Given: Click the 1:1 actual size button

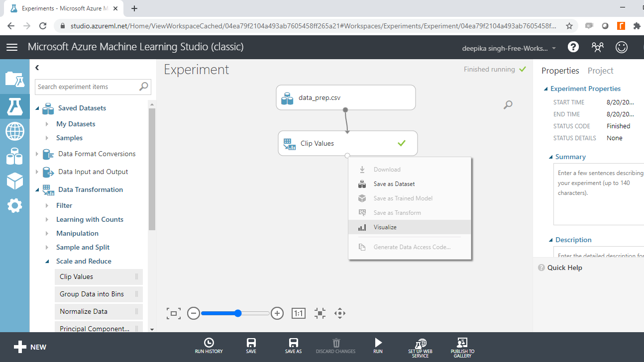Looking at the screenshot, I should point(299,313).
